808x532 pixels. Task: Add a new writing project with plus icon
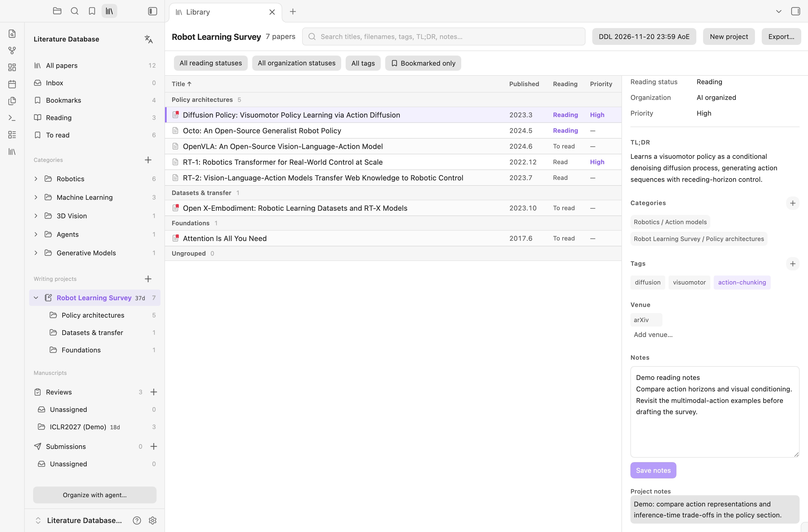[x=148, y=279]
